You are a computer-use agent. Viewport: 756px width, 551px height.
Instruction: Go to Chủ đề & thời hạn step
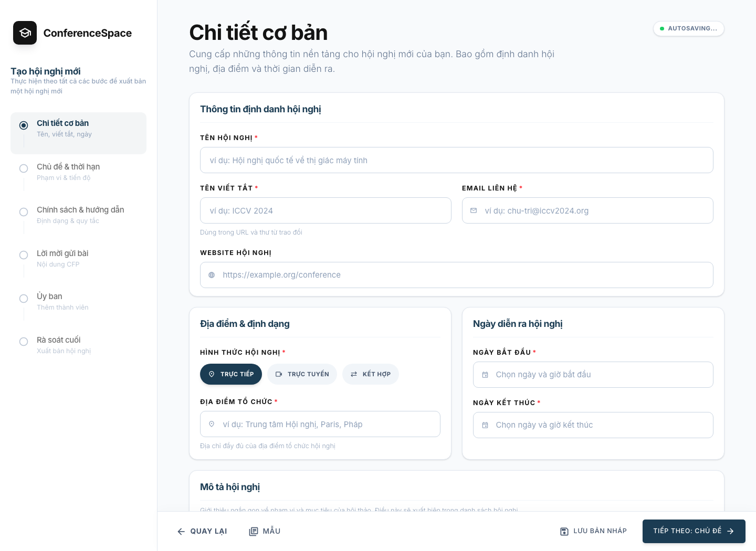click(x=78, y=176)
